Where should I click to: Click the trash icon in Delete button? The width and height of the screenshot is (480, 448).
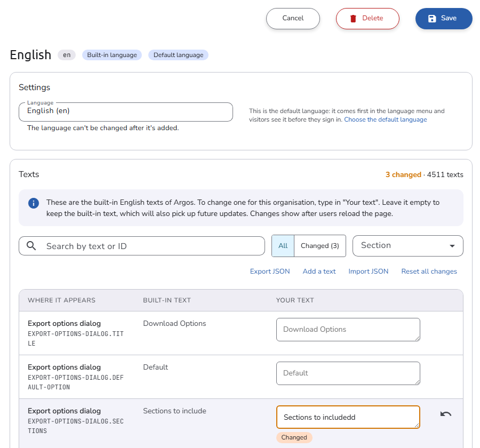[x=353, y=19]
